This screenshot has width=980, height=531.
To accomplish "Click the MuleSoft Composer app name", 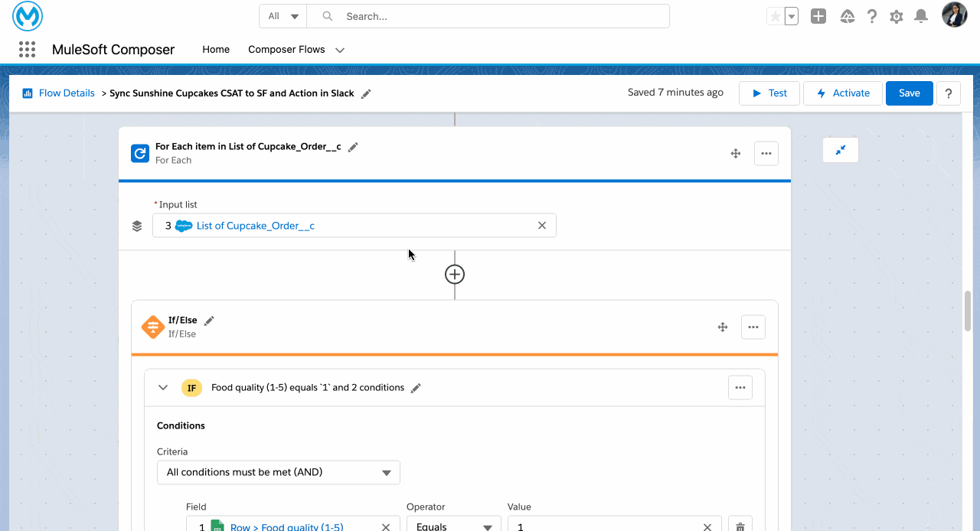I will [113, 50].
